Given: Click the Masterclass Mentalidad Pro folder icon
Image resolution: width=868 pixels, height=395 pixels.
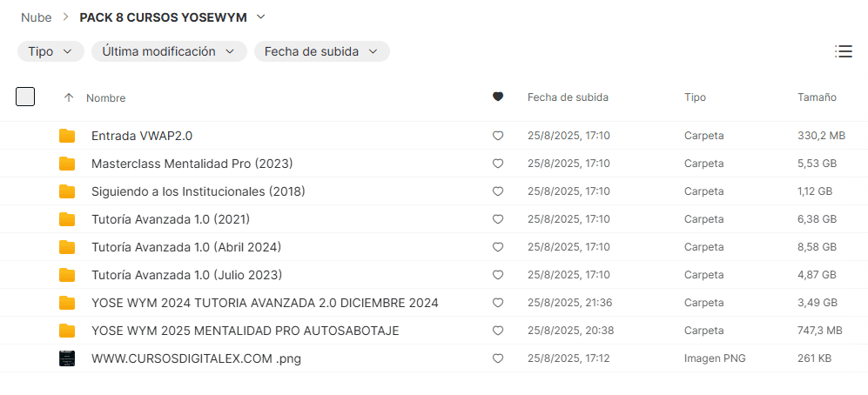Looking at the screenshot, I should pos(67,164).
